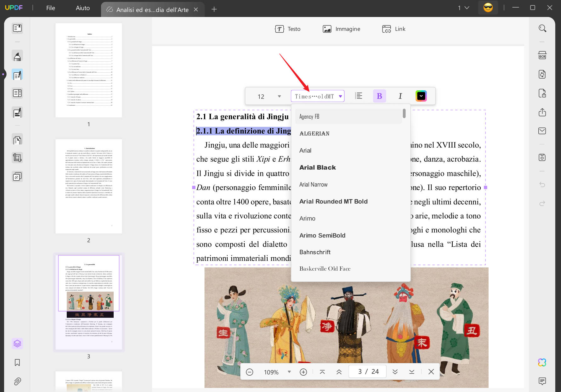561x392 pixels.
Task: Jump to the last page
Action: [412, 372]
